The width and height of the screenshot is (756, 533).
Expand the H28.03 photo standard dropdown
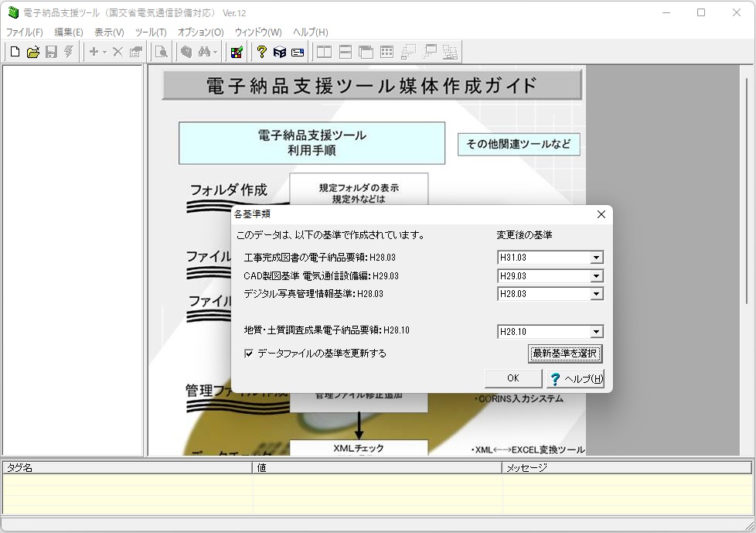597,294
